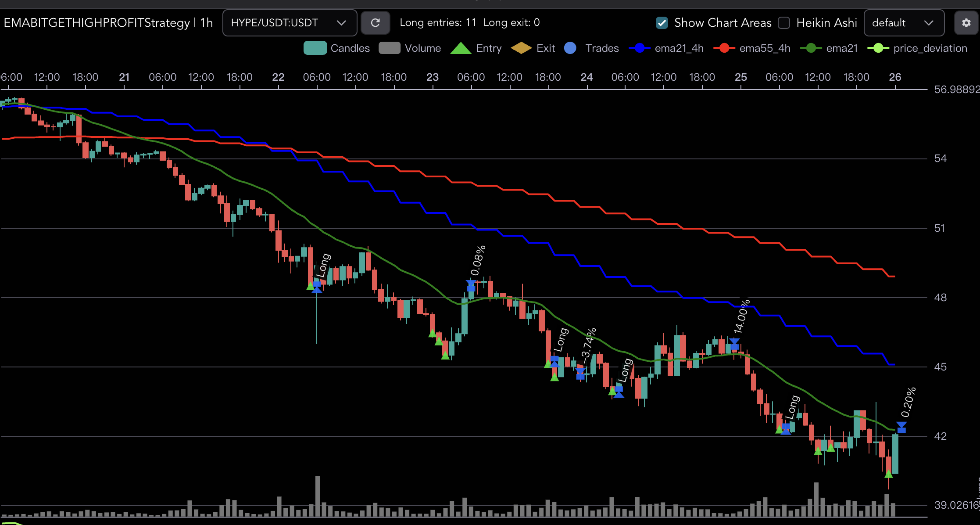980x525 pixels.
Task: Toggle price_deviation legend entry
Action: pyautogui.click(x=930, y=48)
